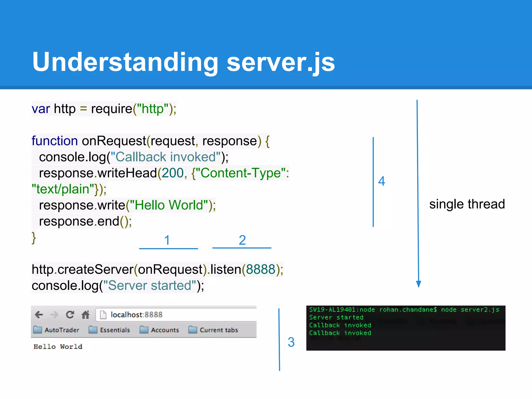Click the var http require code line
532x399 pixels.
(x=104, y=109)
